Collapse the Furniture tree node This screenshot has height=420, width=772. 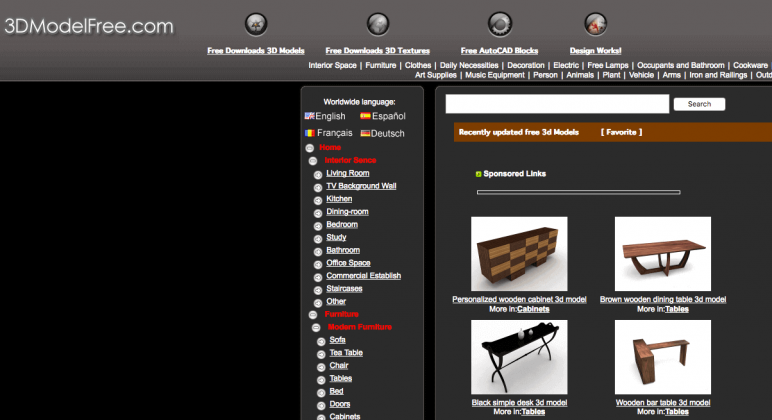(x=313, y=315)
